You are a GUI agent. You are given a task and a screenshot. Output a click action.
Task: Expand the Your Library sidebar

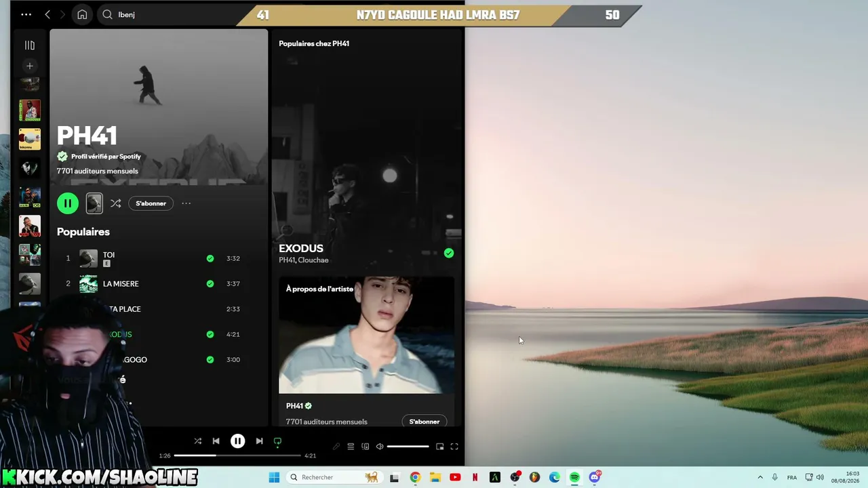pos(30,45)
